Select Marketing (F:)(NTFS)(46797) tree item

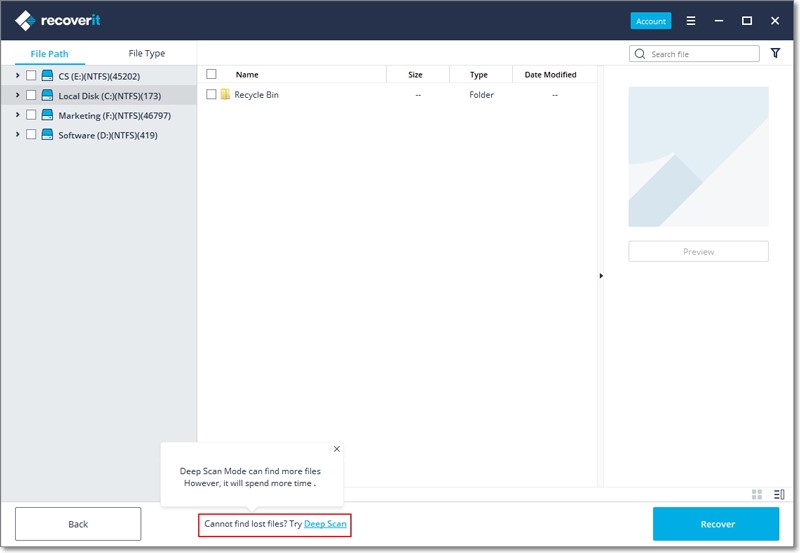[x=114, y=115]
